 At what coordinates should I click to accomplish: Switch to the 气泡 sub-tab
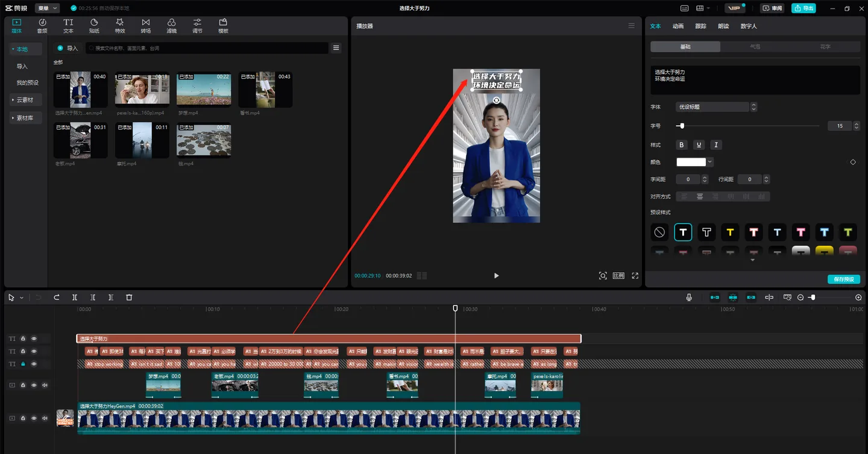(755, 46)
